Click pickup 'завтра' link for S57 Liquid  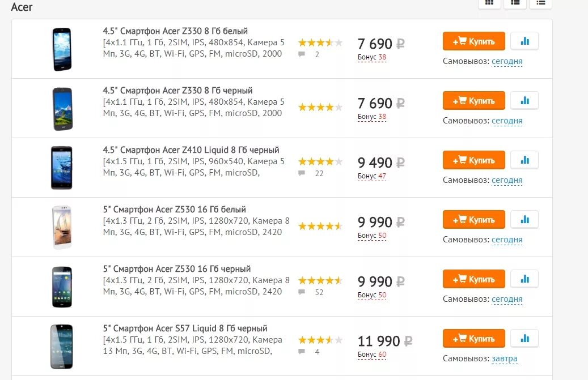click(505, 358)
